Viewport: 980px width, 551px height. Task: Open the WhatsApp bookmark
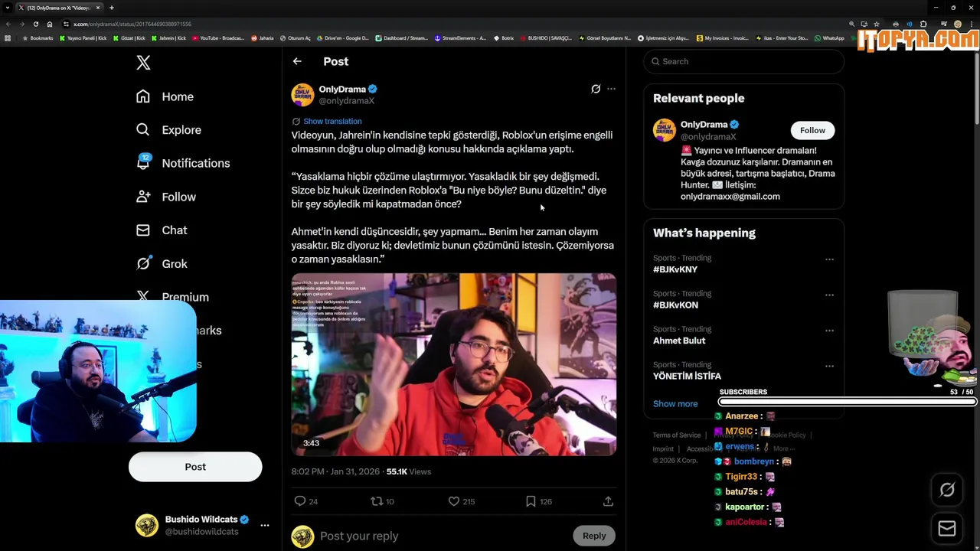[x=830, y=38]
